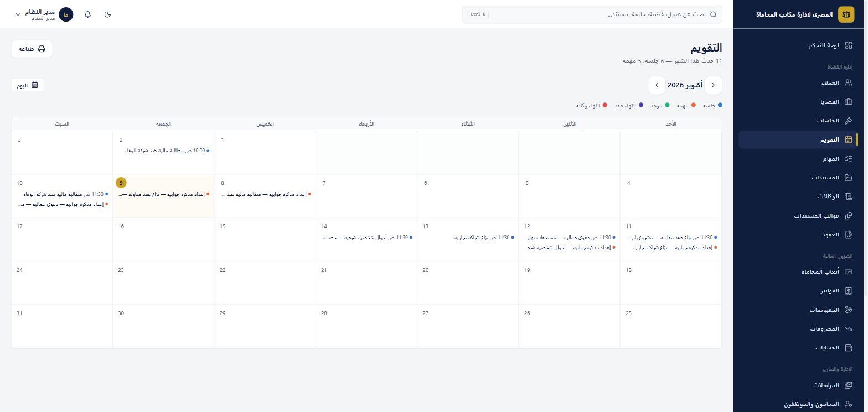Click the مدير النظام avatar circle
The image size is (868, 412).
pyautogui.click(x=66, y=14)
